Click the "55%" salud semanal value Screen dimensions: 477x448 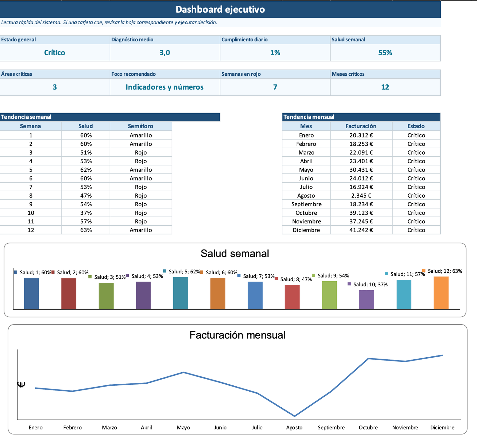385,52
